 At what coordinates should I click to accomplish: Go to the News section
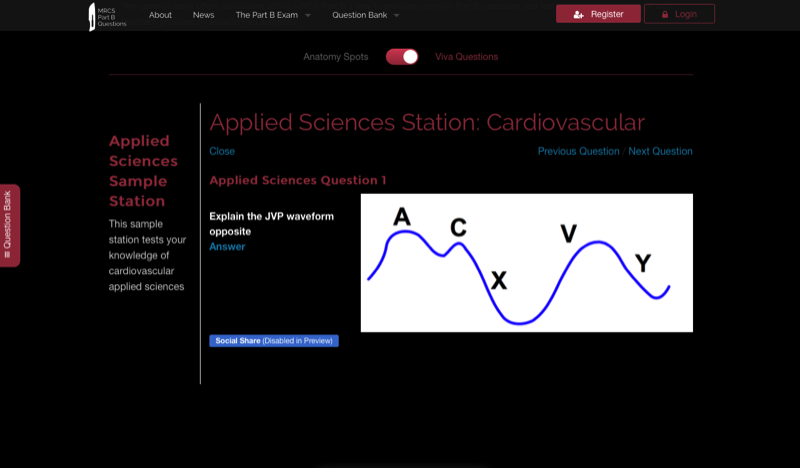(x=203, y=15)
